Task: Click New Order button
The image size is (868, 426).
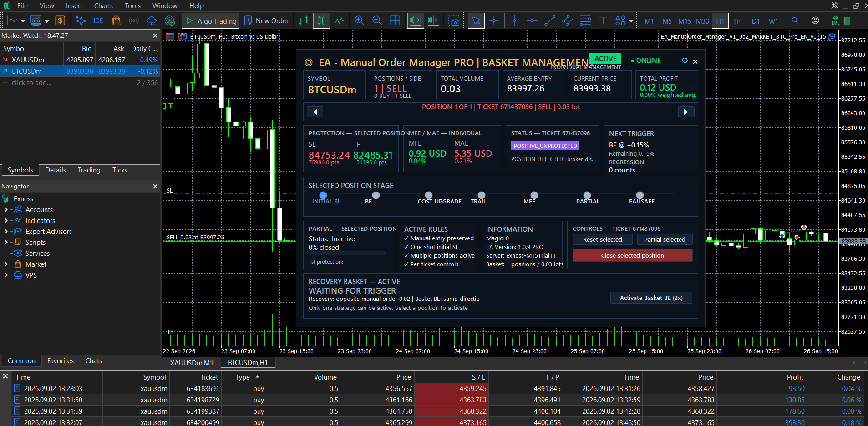Action: [x=267, y=21]
